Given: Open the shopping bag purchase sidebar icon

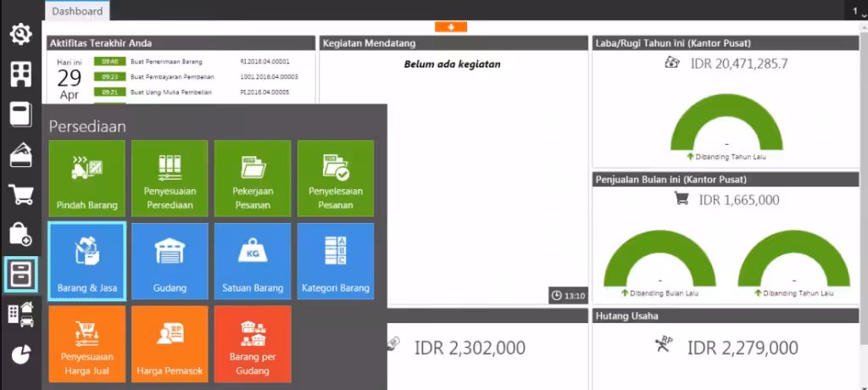Looking at the screenshot, I should coord(21,234).
